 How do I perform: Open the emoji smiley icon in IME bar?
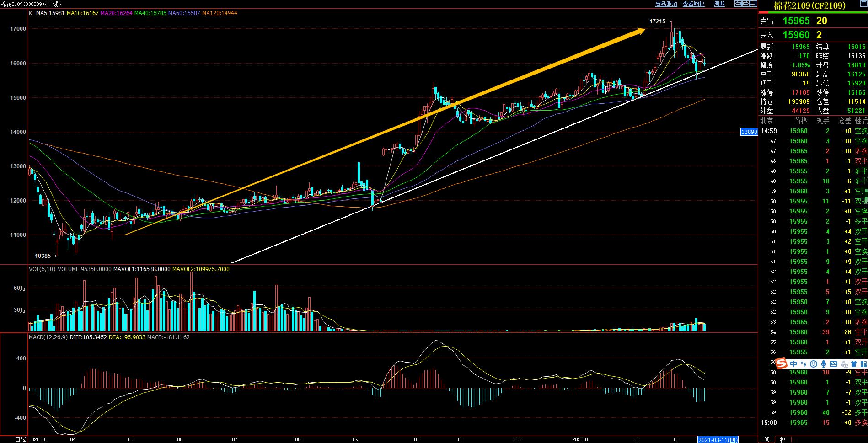tap(814, 364)
